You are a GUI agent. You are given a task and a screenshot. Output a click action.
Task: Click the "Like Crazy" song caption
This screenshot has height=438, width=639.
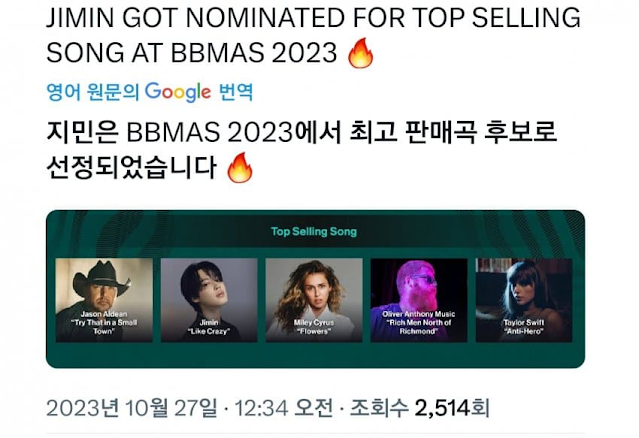tap(209, 331)
